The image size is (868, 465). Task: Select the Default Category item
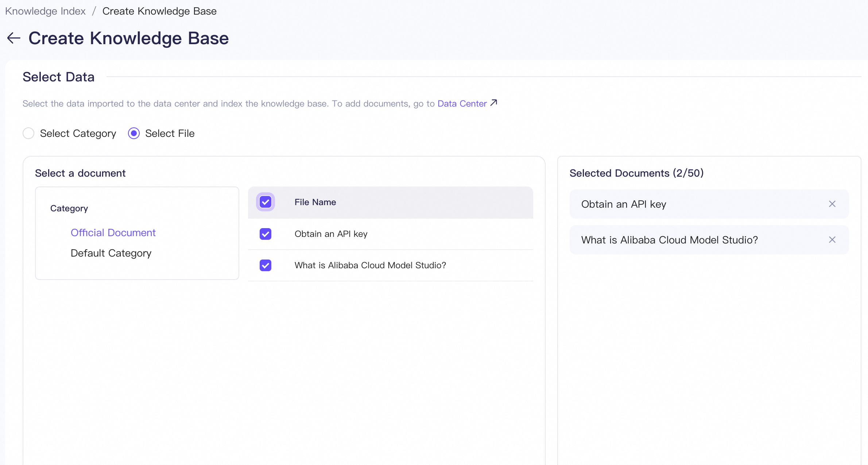coord(111,253)
